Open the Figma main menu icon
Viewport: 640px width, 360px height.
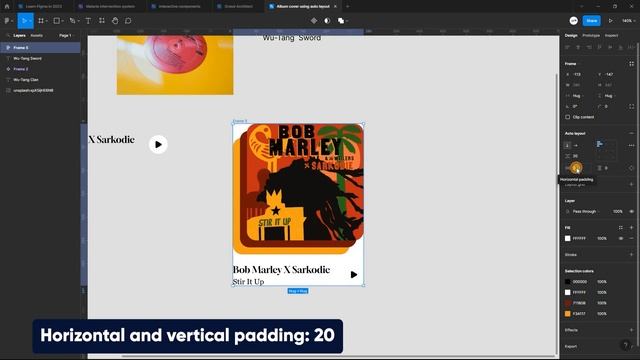pyautogui.click(x=7, y=21)
